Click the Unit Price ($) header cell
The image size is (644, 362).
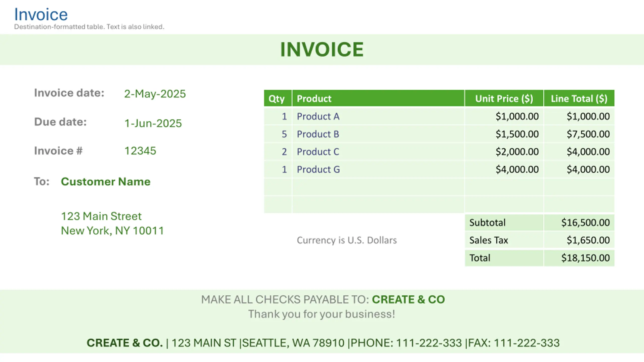pyautogui.click(x=504, y=98)
